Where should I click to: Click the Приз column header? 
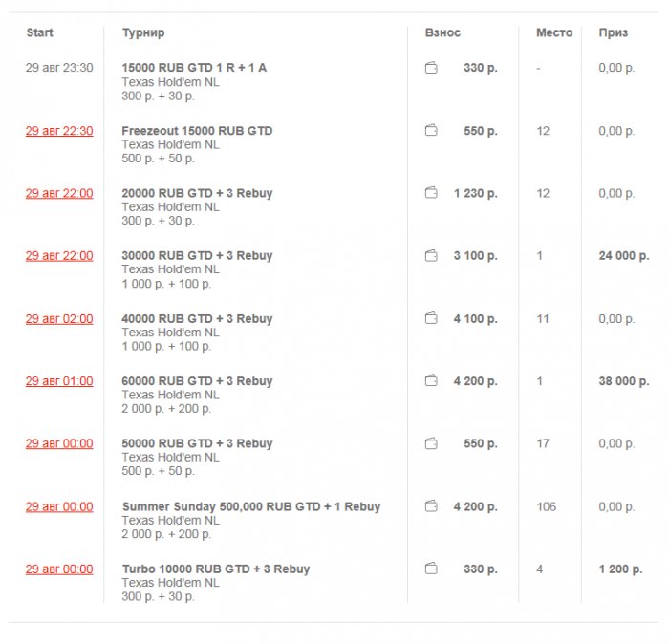coord(614,32)
